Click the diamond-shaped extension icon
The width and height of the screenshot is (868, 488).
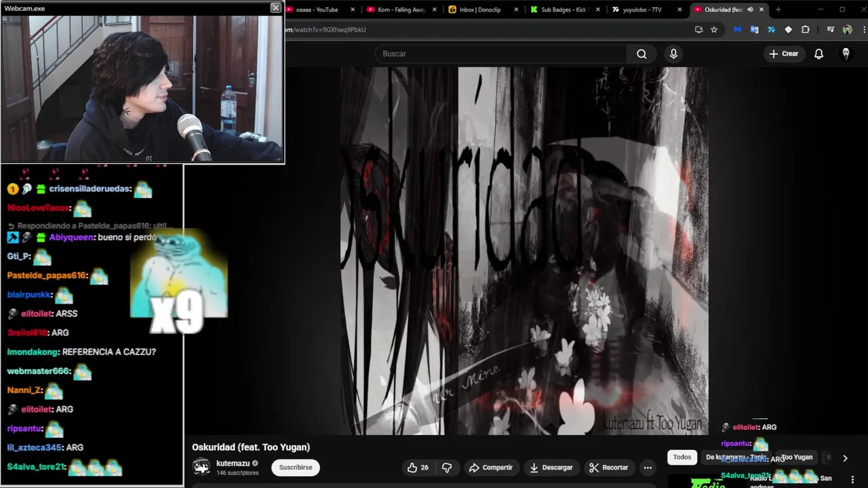pyautogui.click(x=788, y=30)
